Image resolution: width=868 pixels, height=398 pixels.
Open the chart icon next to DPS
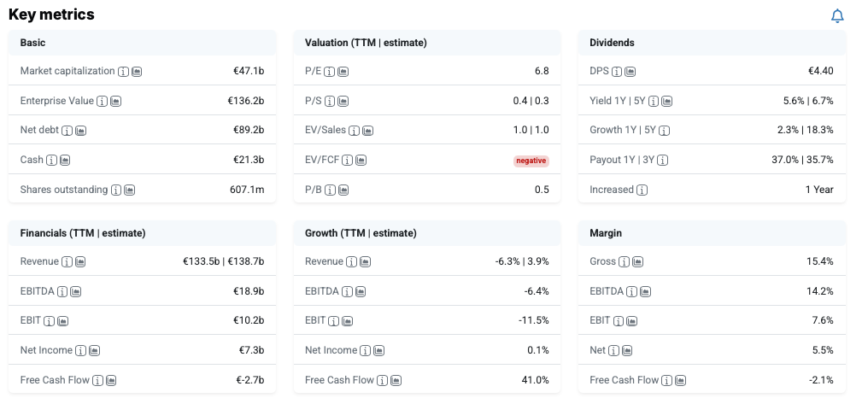click(630, 71)
